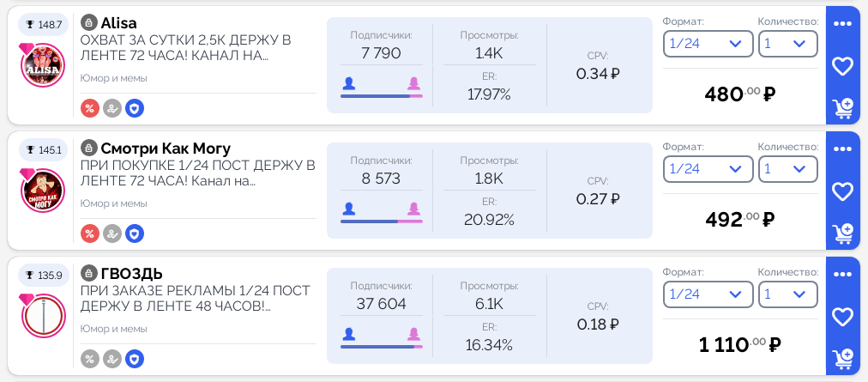The height and width of the screenshot is (382, 868).
Task: Click Alisa channel avatar thumbnail
Action: coord(43,65)
